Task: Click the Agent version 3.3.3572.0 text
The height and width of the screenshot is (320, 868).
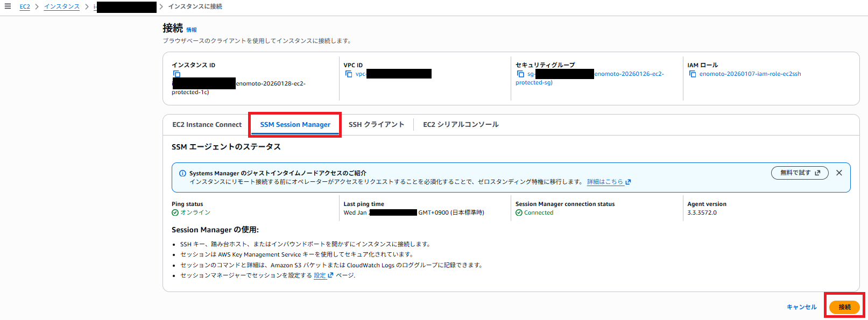Action: coord(702,213)
